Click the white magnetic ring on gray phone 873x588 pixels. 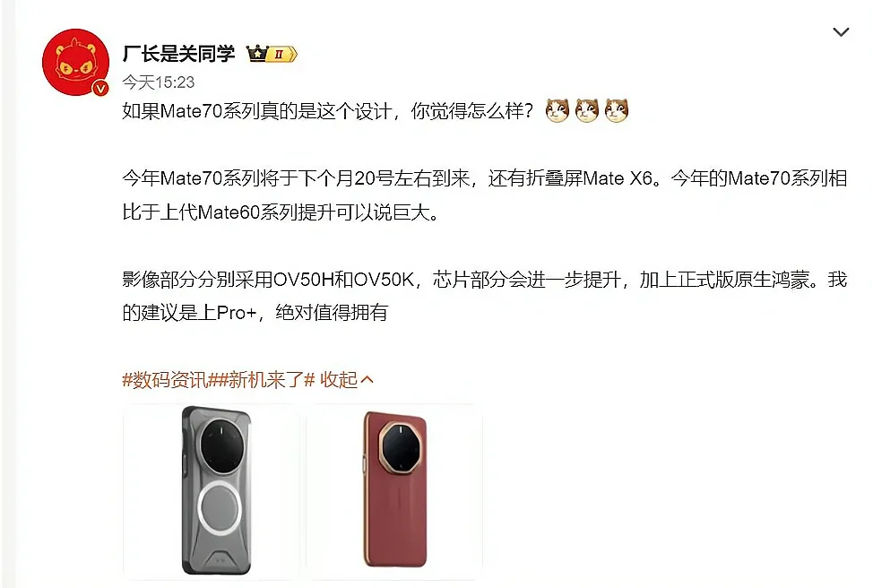pos(218,508)
